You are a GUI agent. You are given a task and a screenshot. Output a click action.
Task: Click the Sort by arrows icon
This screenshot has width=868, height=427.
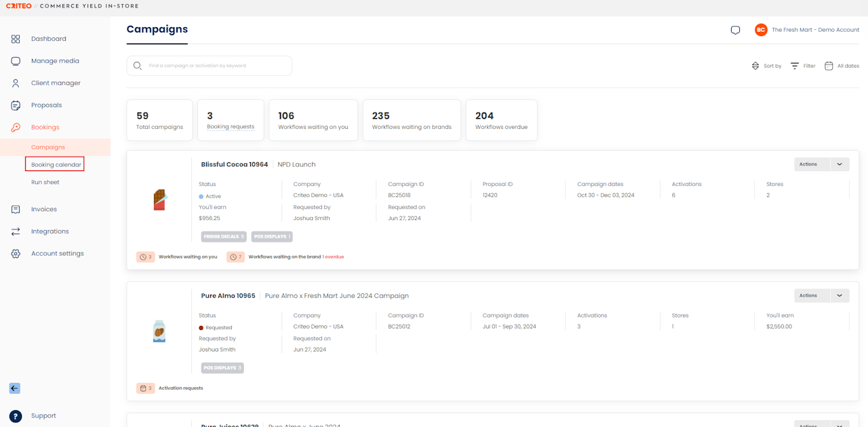(755, 66)
